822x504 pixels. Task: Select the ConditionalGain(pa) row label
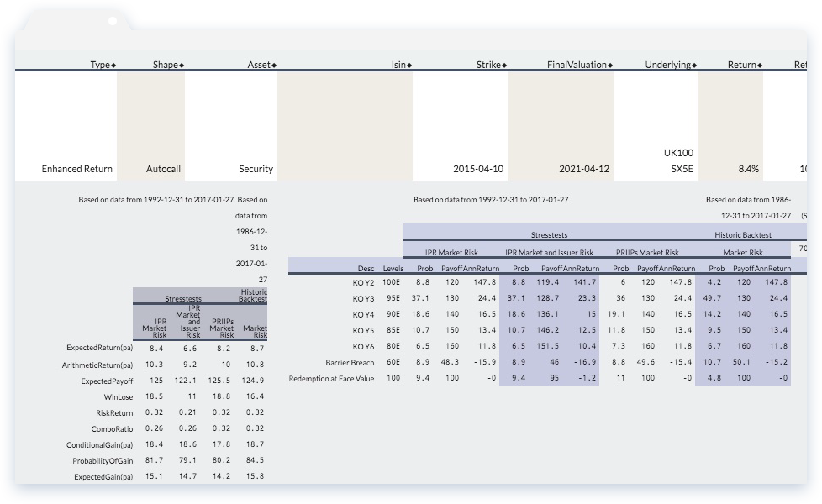[100, 445]
